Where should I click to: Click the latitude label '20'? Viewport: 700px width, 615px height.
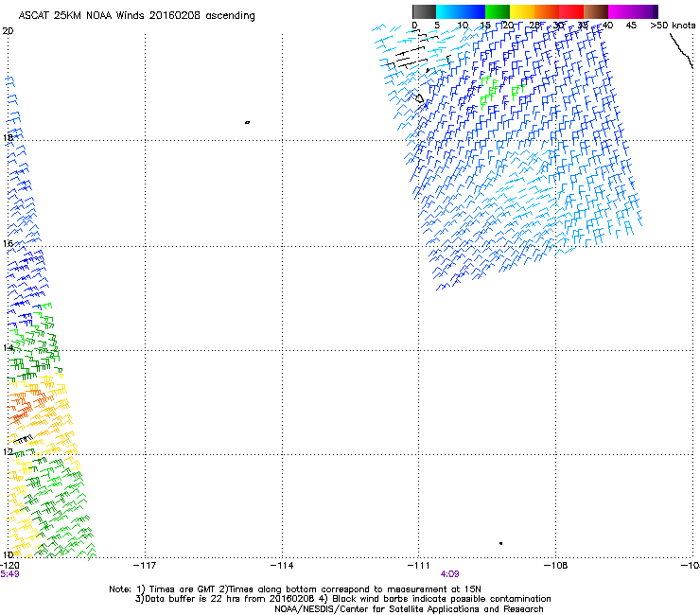point(8,31)
